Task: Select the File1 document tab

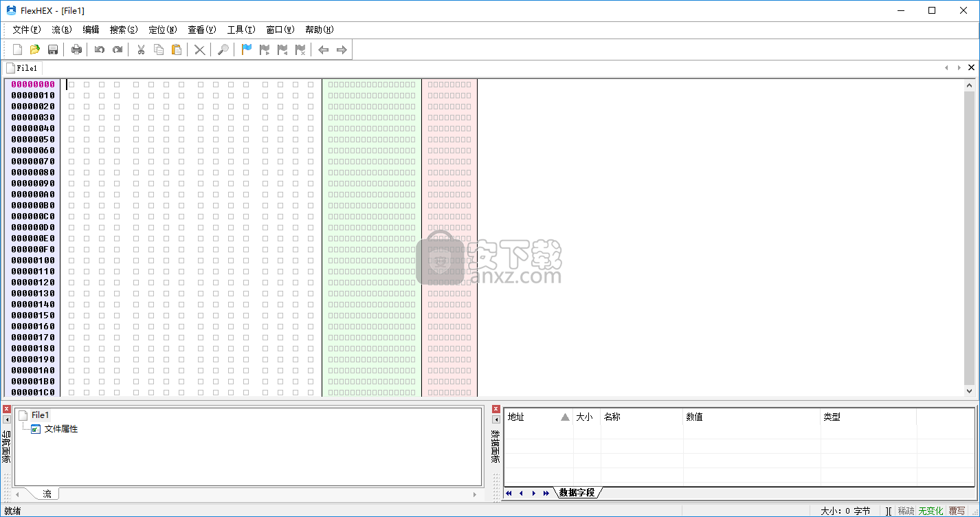Action: click(22, 68)
